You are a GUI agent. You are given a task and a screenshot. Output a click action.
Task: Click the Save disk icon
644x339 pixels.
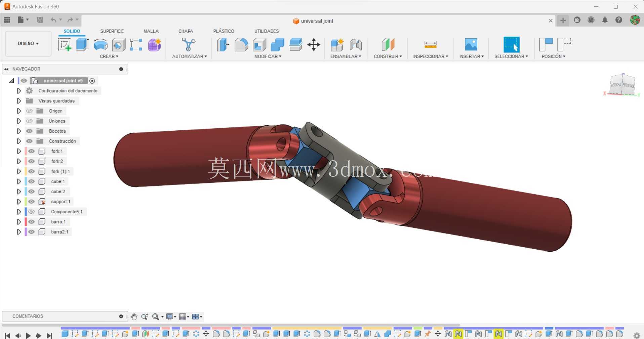coord(40,20)
